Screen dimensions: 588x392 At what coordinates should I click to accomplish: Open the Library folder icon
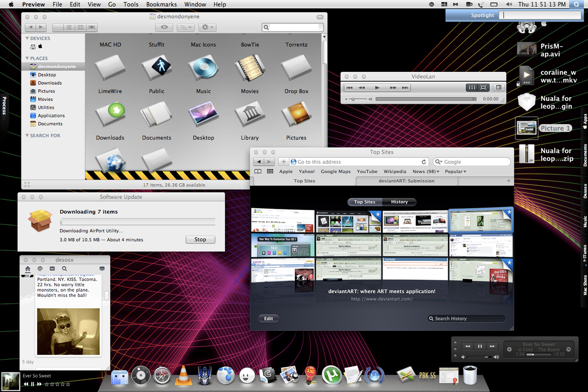tap(250, 114)
